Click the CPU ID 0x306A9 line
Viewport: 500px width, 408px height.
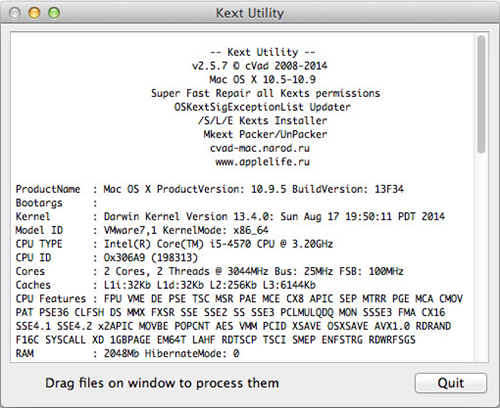click(107, 258)
